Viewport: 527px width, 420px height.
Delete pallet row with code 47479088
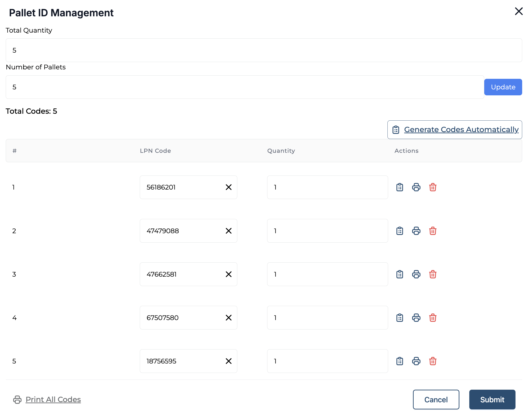433,231
